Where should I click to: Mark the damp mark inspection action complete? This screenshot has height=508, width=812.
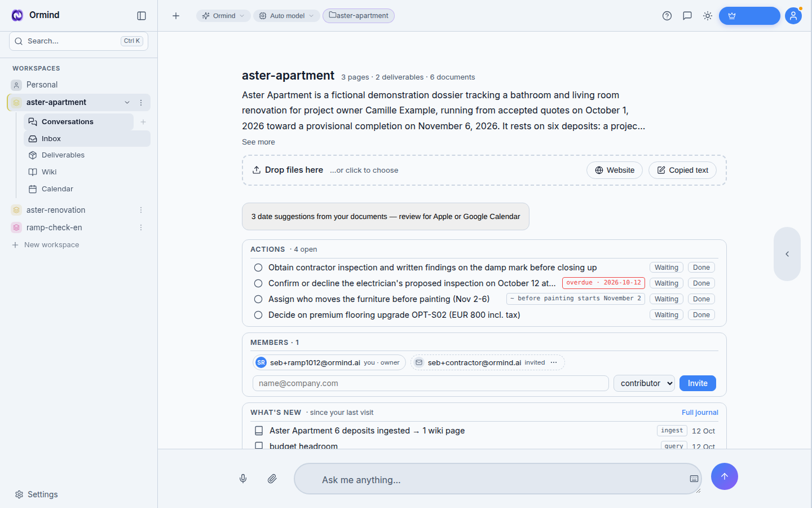tap(258, 268)
